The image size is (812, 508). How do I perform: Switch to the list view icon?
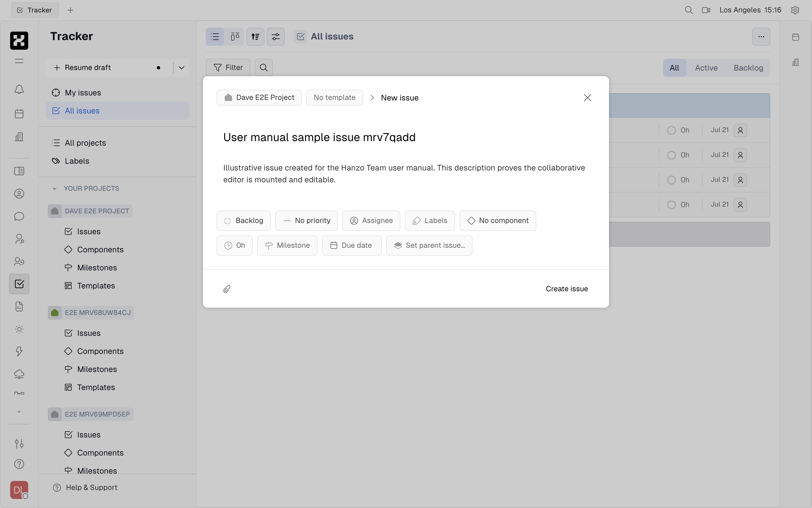coord(215,37)
